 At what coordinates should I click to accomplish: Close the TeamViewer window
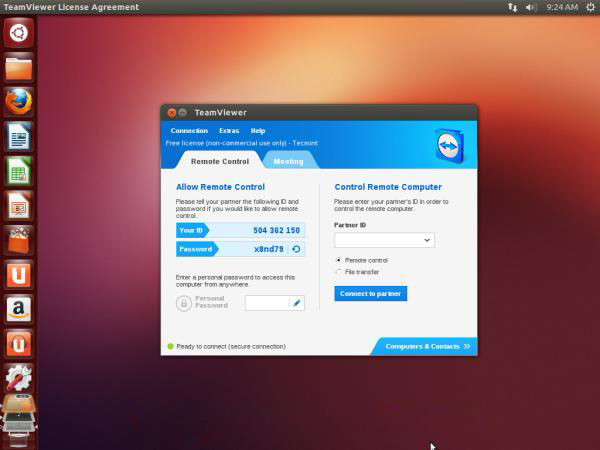tap(172, 112)
